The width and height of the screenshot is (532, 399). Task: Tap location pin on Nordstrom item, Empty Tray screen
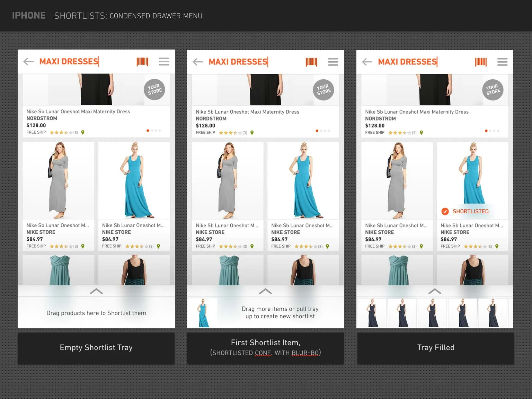tap(83, 132)
